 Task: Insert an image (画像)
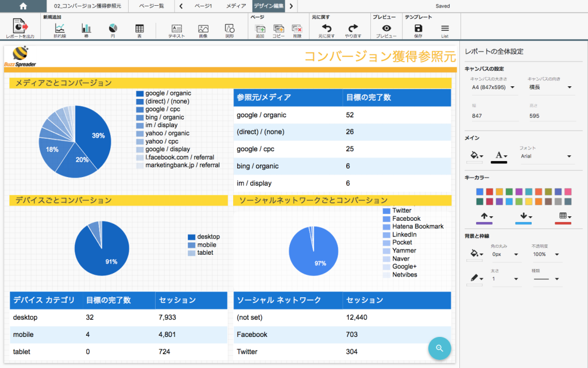tap(203, 30)
